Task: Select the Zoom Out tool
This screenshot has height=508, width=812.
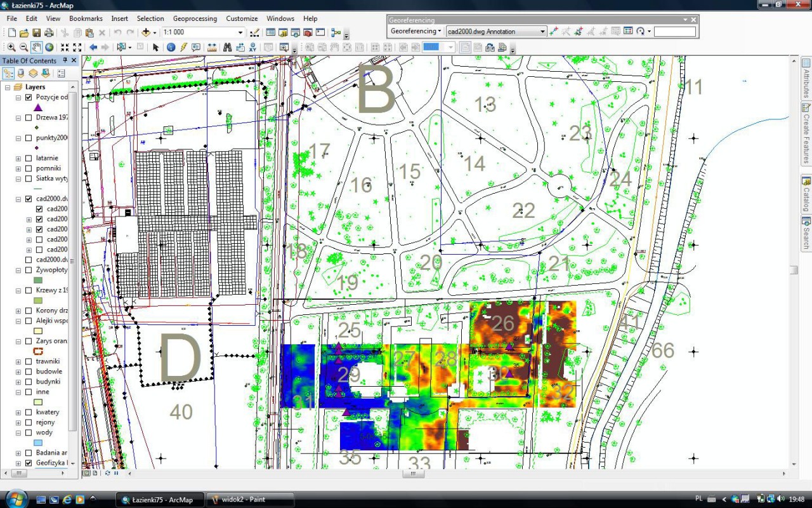Action: tap(23, 47)
